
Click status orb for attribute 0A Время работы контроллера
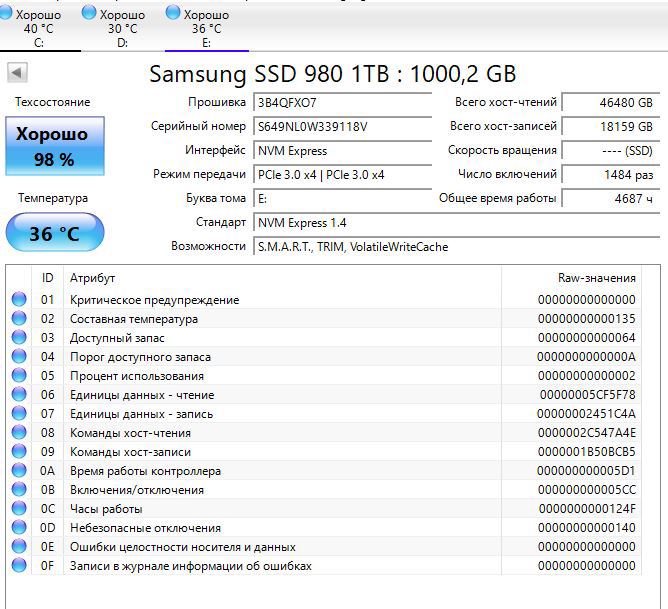click(x=19, y=470)
